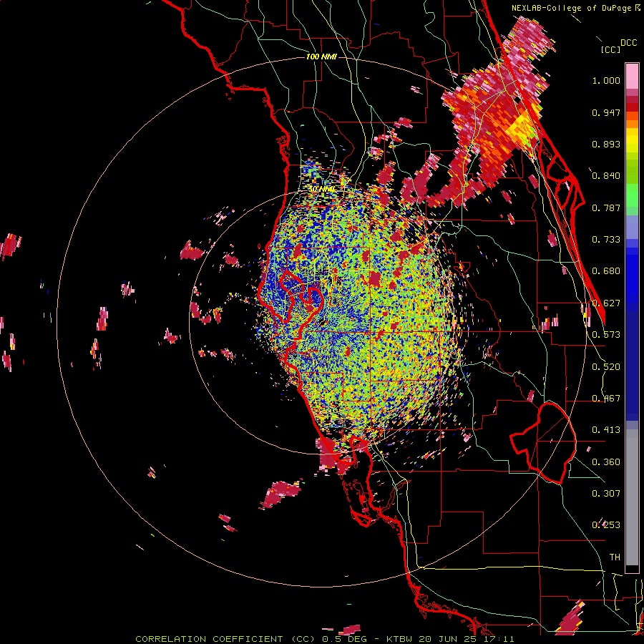Screen dimensions: 644x644
Task: Click the 100 NMI range ring label
Action: (x=321, y=57)
